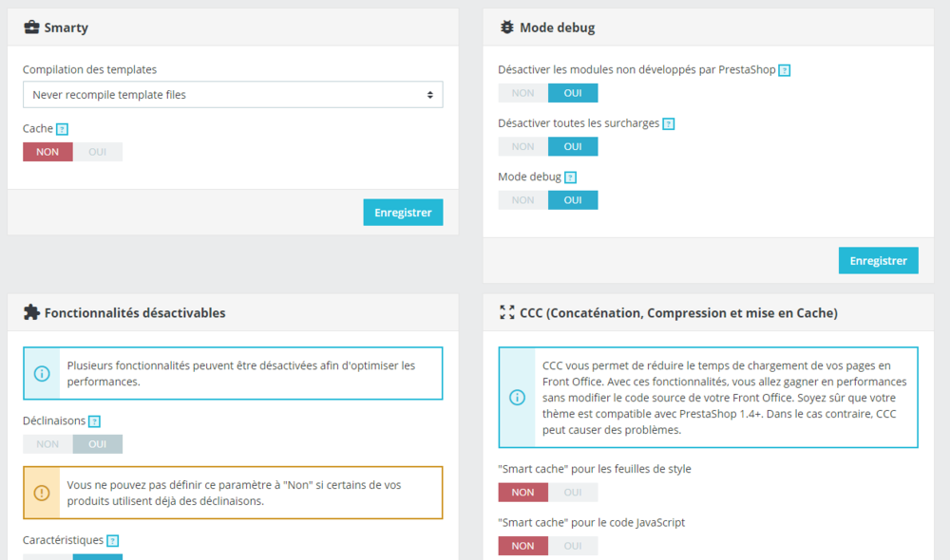950x560 pixels.
Task: Show help for modules non développés par PrestaShop
Action: click(x=784, y=70)
